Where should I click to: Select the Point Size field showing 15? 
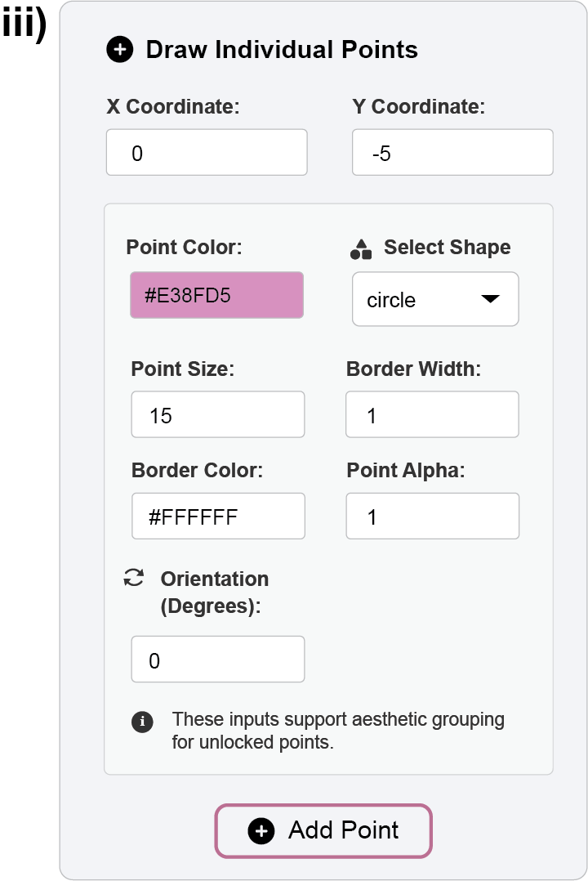coord(217,415)
